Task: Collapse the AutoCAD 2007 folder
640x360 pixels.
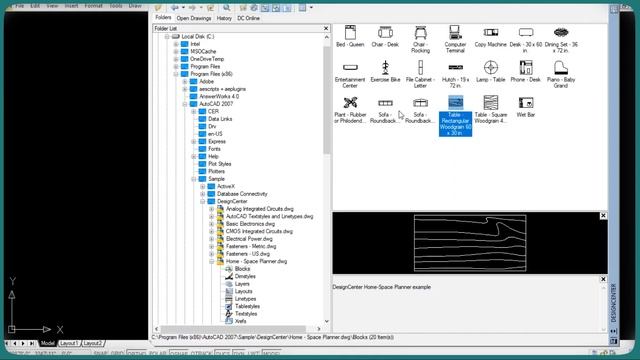Action: click(x=185, y=104)
